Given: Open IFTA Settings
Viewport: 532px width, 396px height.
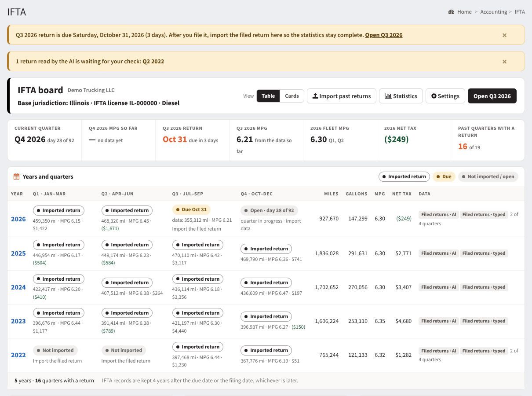Looking at the screenshot, I should 445,96.
